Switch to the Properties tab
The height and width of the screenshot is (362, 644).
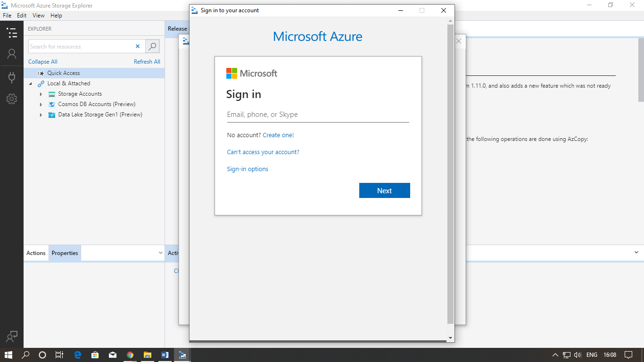point(65,253)
